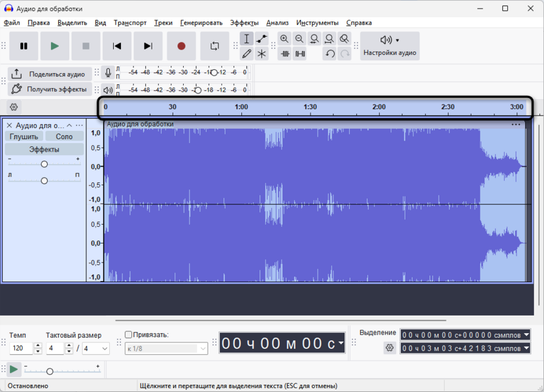Click the Поделиться аудио button
The height and width of the screenshot is (392, 544).
(50, 74)
